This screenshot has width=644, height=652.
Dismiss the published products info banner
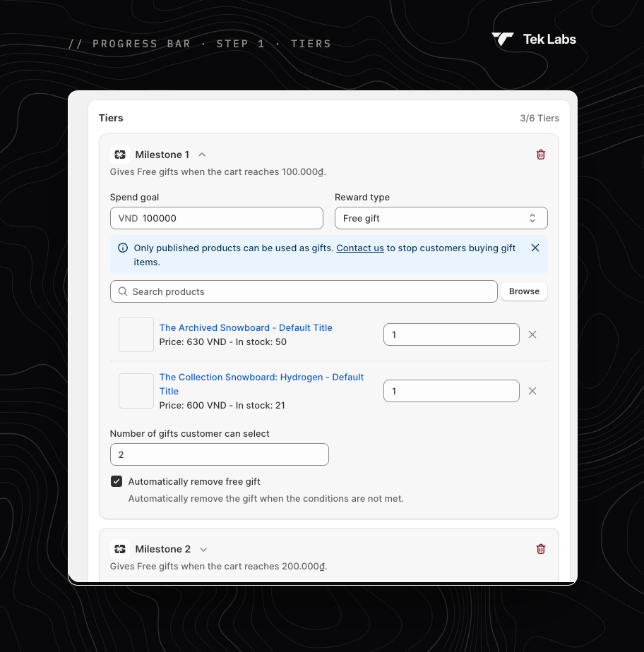(535, 248)
